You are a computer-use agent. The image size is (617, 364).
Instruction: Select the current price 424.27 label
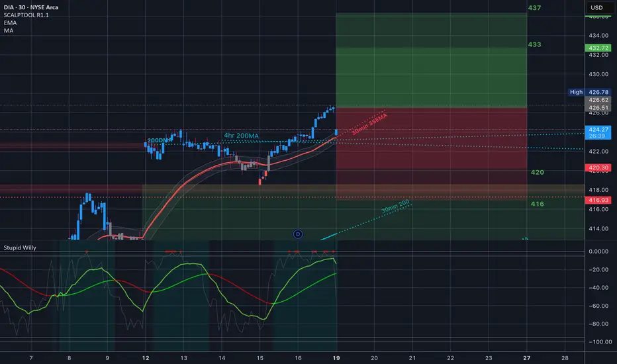click(x=598, y=132)
